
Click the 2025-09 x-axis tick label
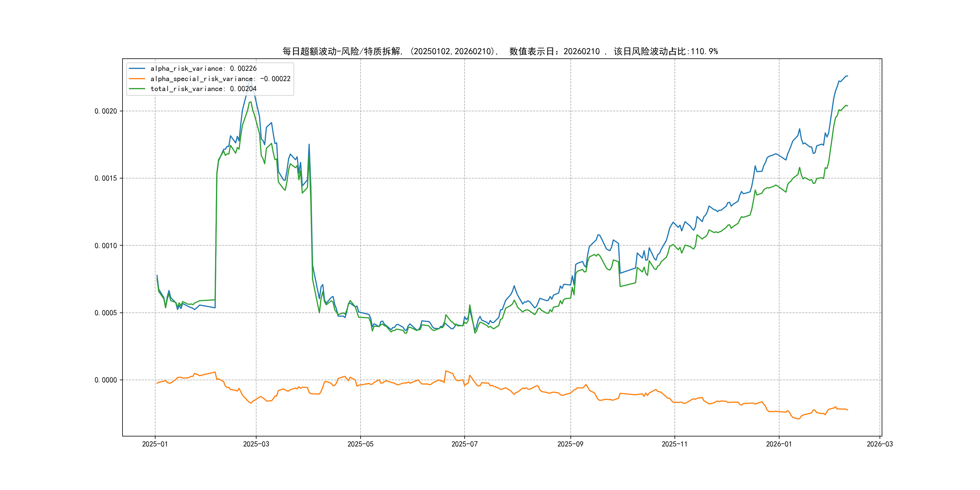click(x=570, y=444)
